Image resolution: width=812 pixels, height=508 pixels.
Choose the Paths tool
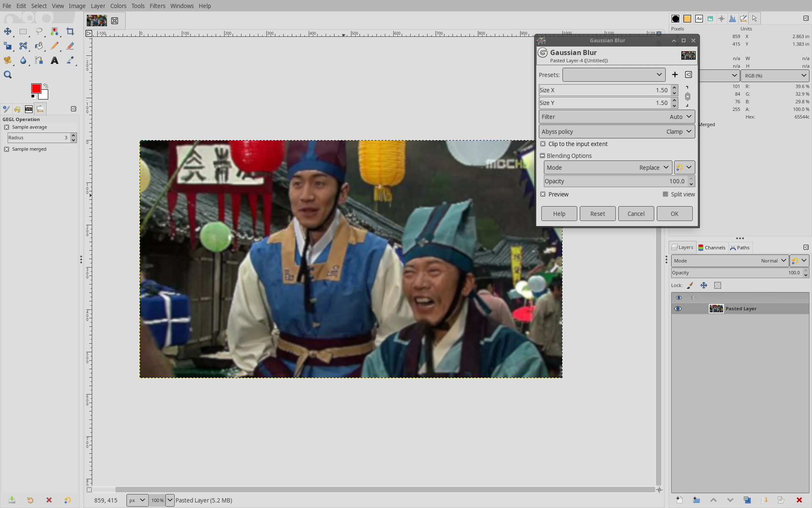click(x=39, y=61)
